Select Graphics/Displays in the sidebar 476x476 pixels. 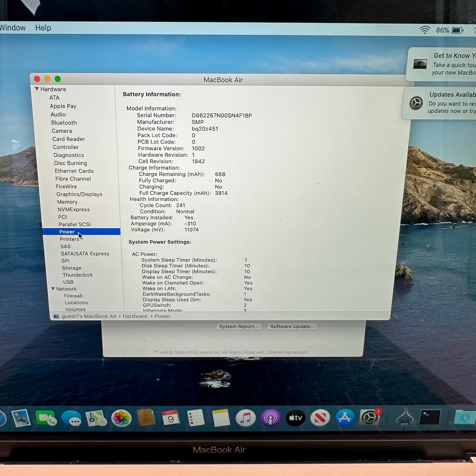(x=79, y=194)
